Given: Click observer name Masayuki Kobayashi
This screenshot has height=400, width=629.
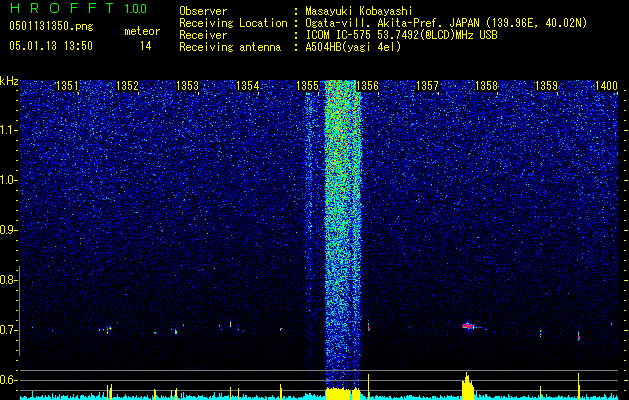Looking at the screenshot, I should click(359, 11).
